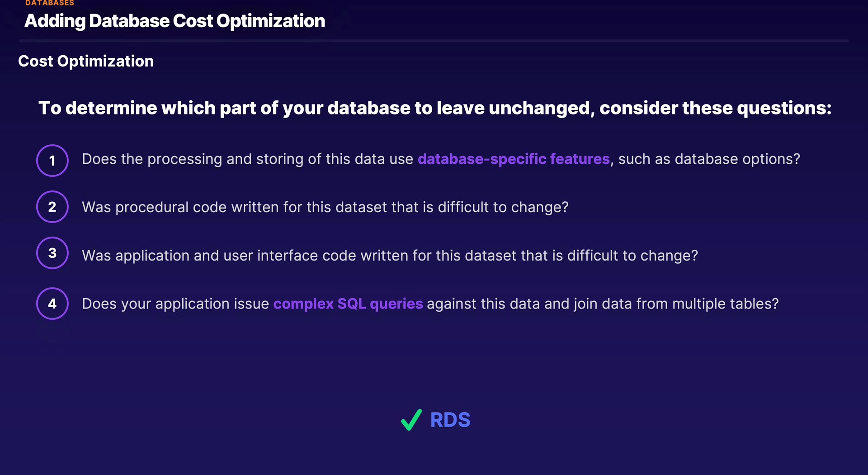Click the green checkmark icon beside RDS
The height and width of the screenshot is (475, 868).
[411, 420]
